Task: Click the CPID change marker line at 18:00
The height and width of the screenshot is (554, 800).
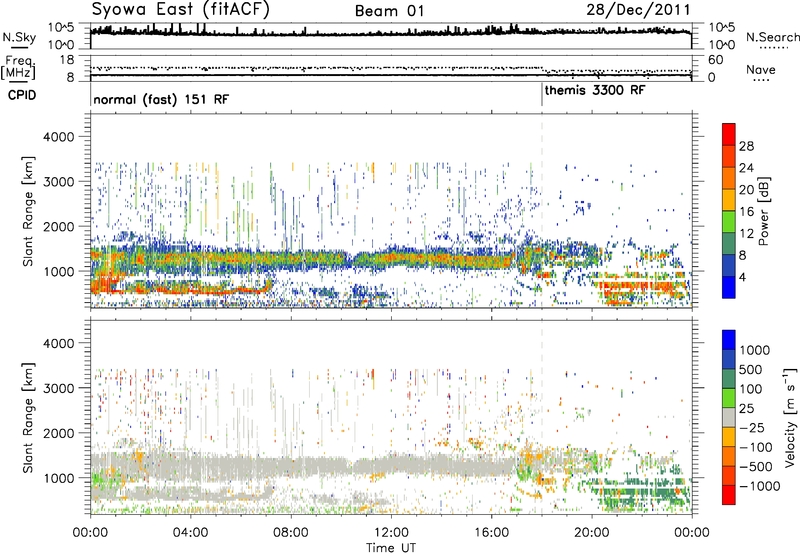Action: pyautogui.click(x=542, y=95)
